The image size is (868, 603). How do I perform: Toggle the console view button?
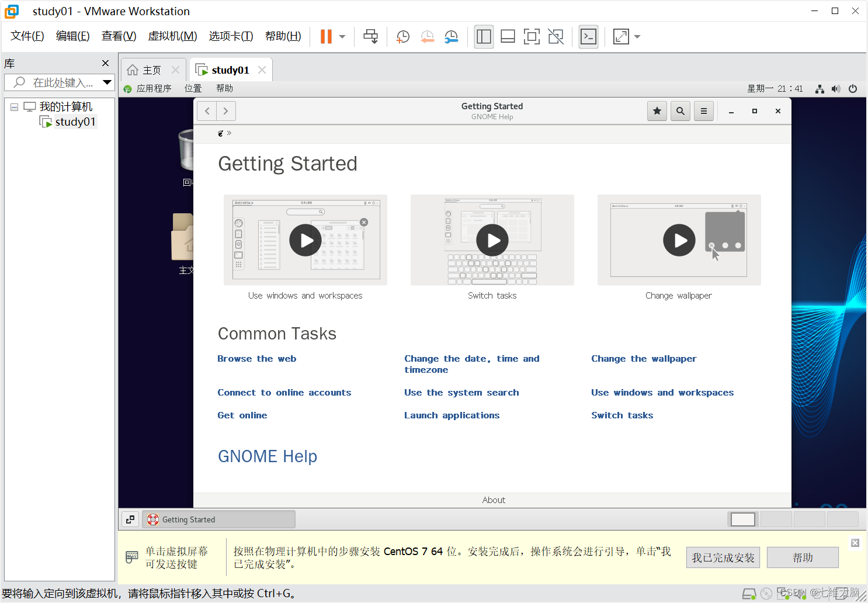[x=588, y=37]
